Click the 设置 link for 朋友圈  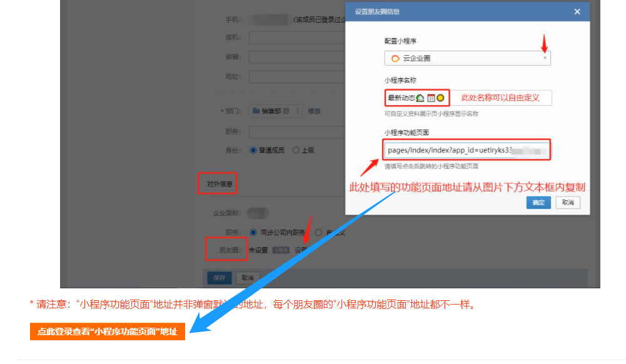coord(301,250)
